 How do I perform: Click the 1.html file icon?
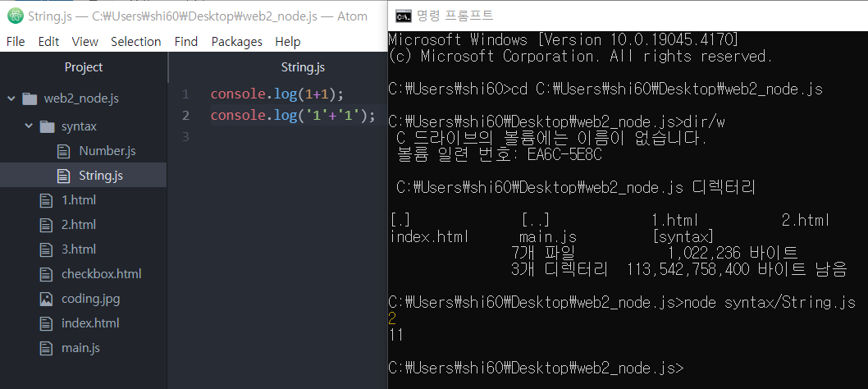(46, 200)
